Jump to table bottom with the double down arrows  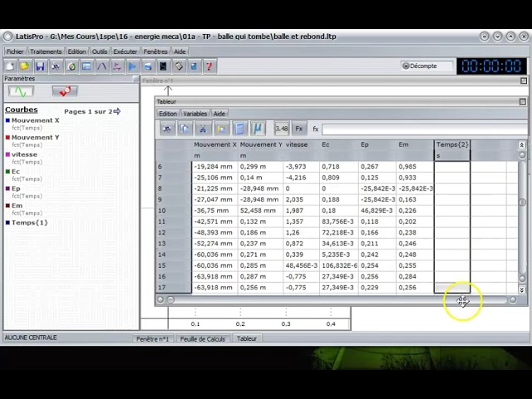pyautogui.click(x=522, y=290)
